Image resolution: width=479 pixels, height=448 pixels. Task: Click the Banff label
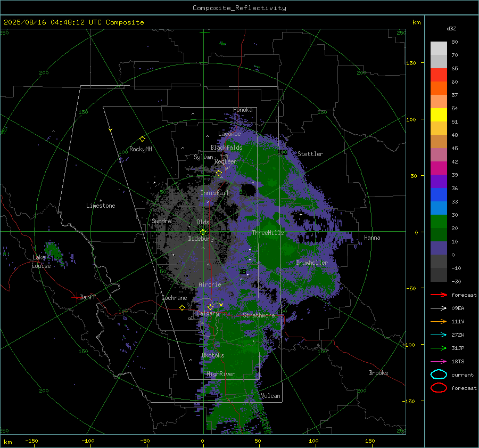point(88,297)
